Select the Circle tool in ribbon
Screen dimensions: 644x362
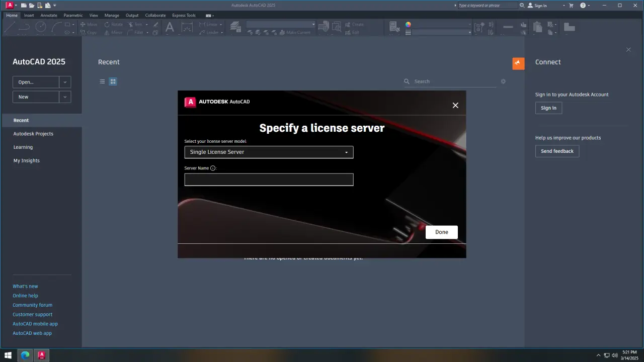(x=40, y=27)
